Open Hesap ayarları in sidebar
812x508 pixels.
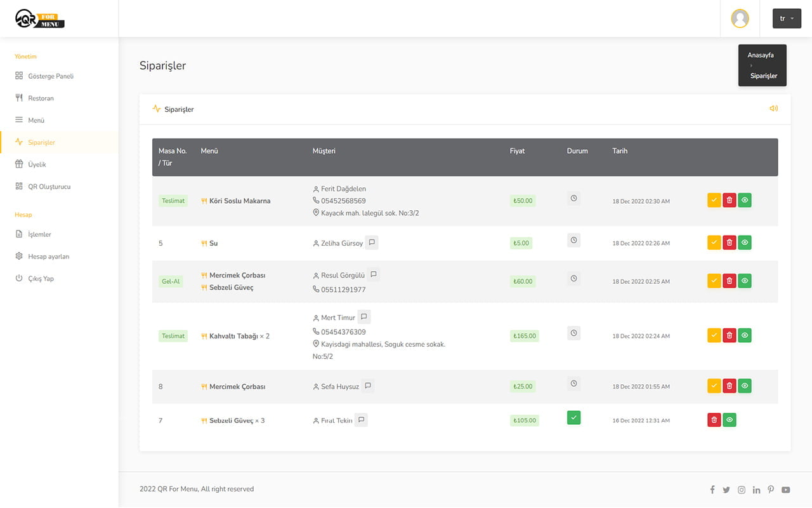(x=49, y=257)
